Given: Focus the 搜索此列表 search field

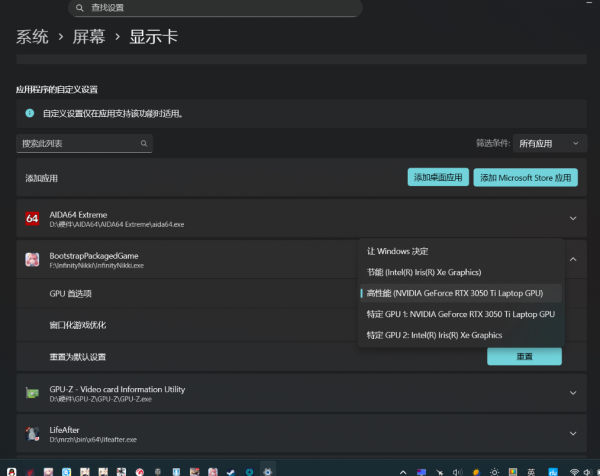Looking at the screenshot, I should 84,143.
